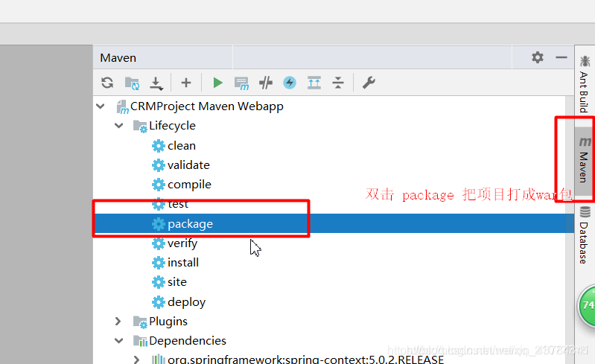Download sources and documentation icon
Viewport: 595px width, 364px height.
[156, 83]
